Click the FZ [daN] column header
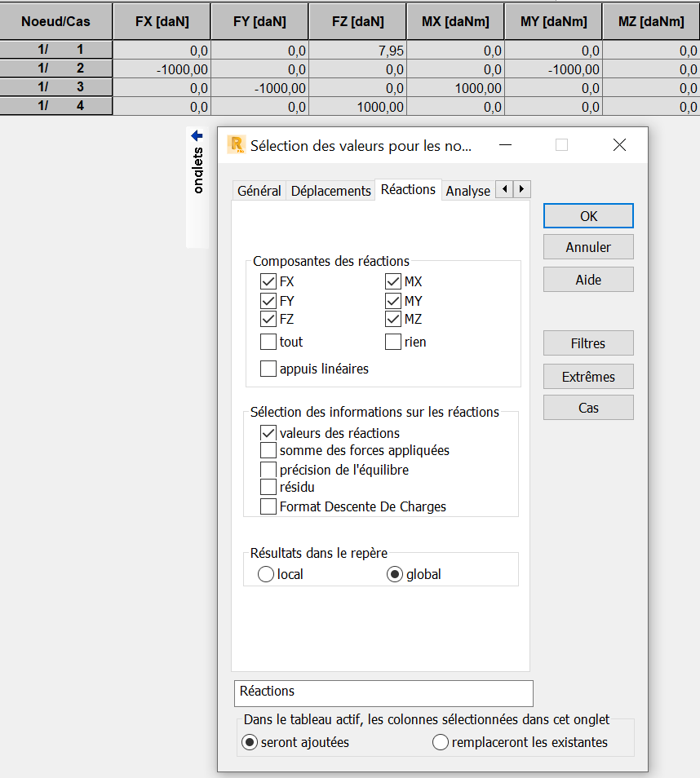The image size is (700, 778). 357,21
